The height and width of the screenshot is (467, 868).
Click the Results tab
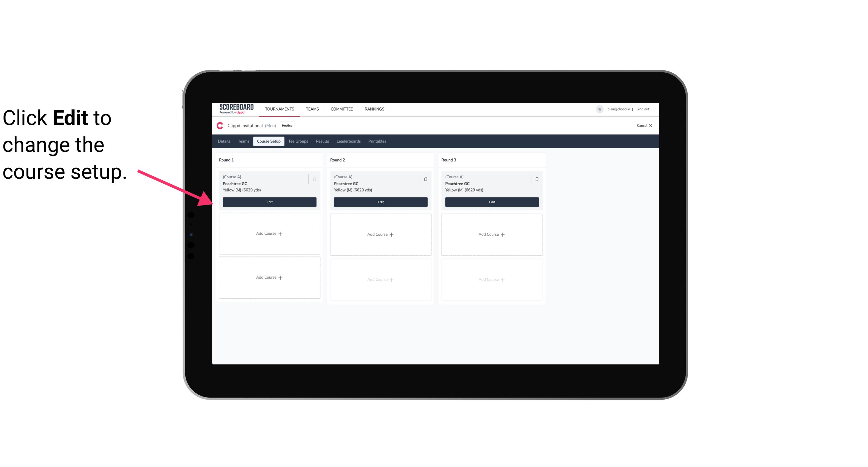[x=322, y=141]
